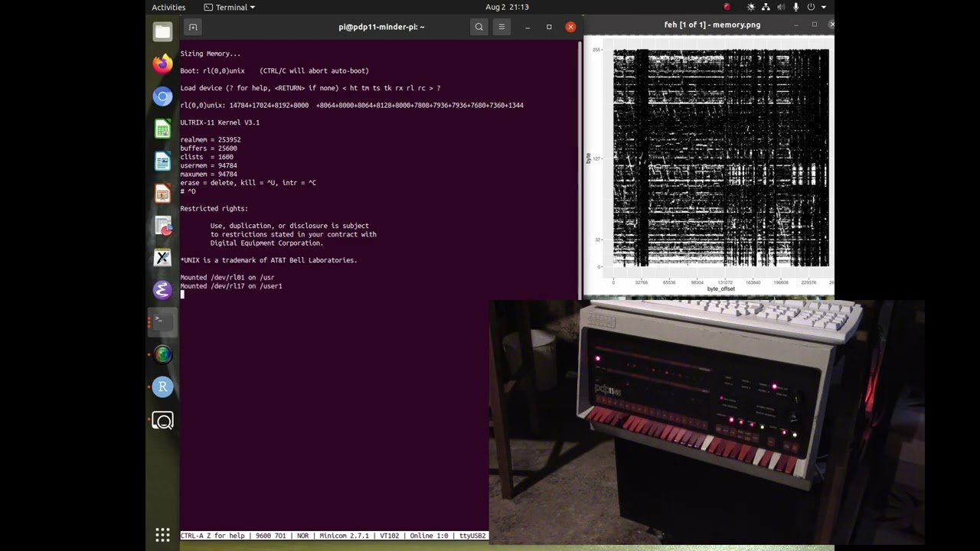Click the terminal title pi@pdp11-minder-pi
The width and height of the screenshot is (980, 551).
381,27
